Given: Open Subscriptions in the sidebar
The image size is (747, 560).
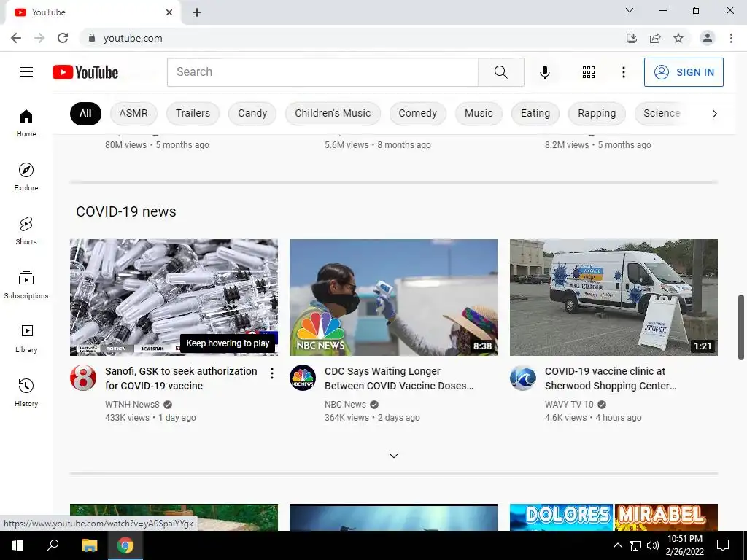Looking at the screenshot, I should [x=26, y=285].
